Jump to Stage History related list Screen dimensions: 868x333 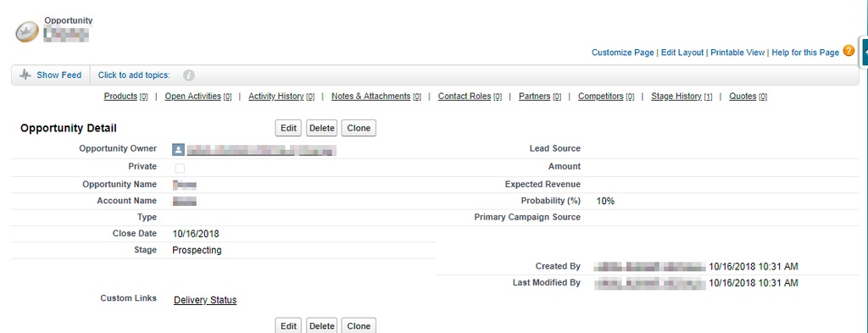click(x=676, y=97)
